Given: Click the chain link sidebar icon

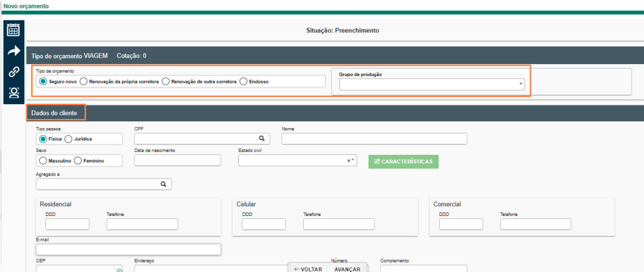Looking at the screenshot, I should click(14, 72).
